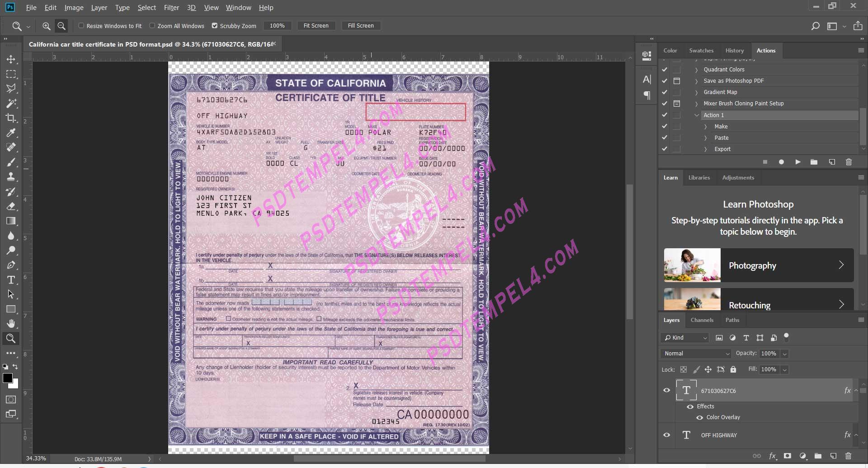Click the zoom out magnifier icon
The height and width of the screenshot is (468, 868).
coord(61,26)
